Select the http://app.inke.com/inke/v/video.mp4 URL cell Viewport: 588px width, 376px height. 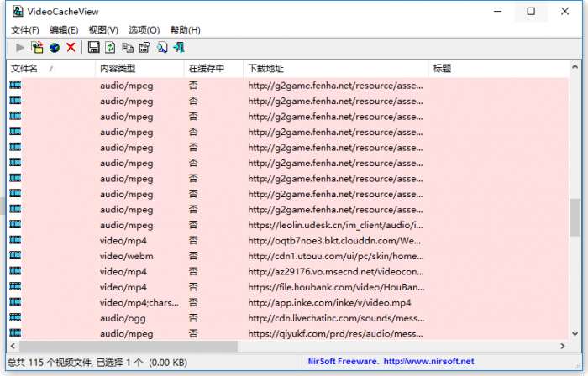[x=329, y=303]
